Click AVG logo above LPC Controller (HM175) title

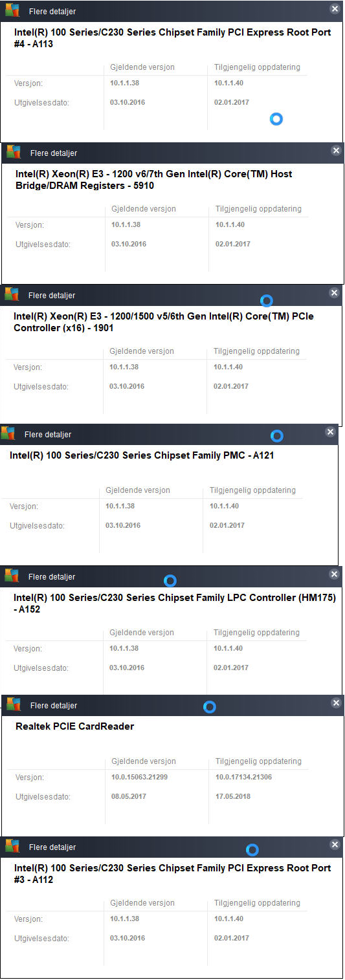[x=12, y=576]
